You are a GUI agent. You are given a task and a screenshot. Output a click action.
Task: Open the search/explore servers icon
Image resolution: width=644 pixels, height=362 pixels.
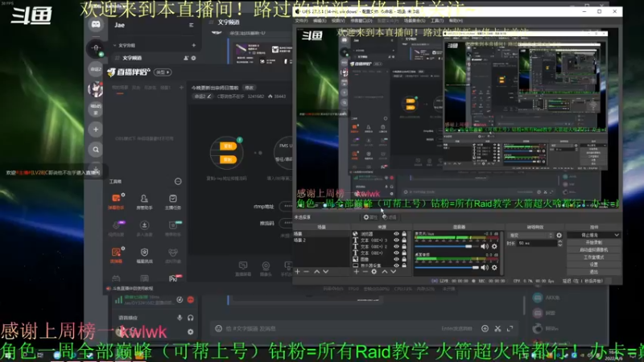tap(96, 150)
